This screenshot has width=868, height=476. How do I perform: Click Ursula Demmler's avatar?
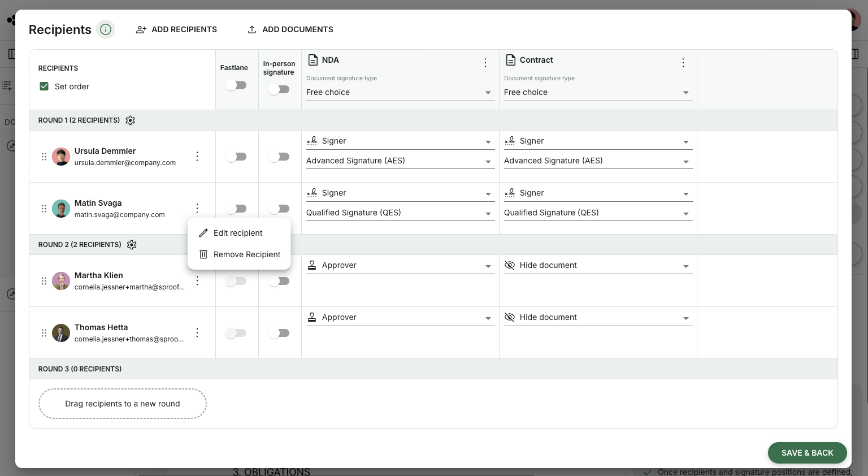pyautogui.click(x=61, y=157)
